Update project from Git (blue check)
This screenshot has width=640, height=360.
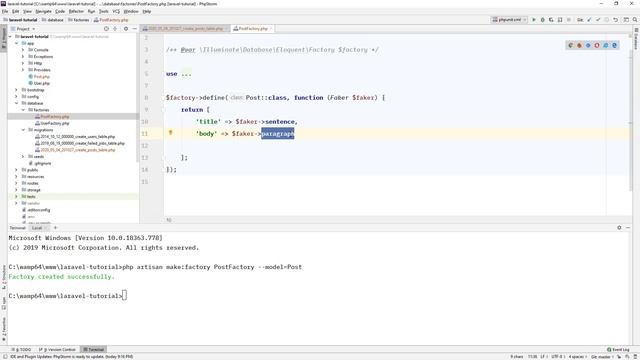pyautogui.click(x=589, y=20)
